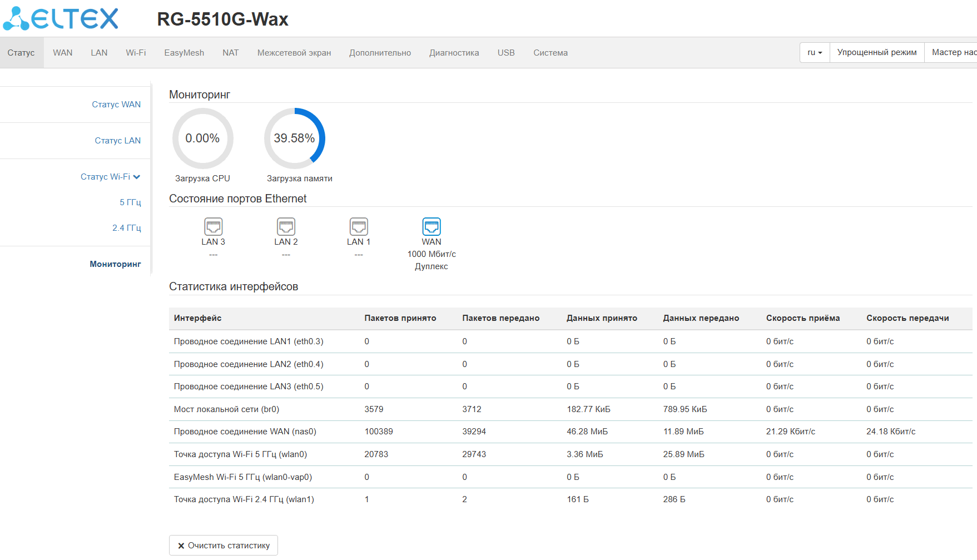Click the Eltex logo
The image size is (977, 560).
coord(61,18)
